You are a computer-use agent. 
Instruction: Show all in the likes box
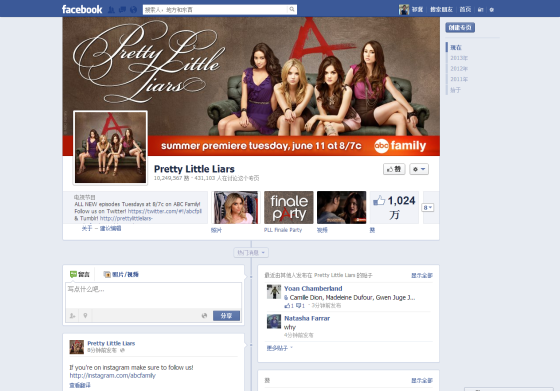tap(422, 381)
